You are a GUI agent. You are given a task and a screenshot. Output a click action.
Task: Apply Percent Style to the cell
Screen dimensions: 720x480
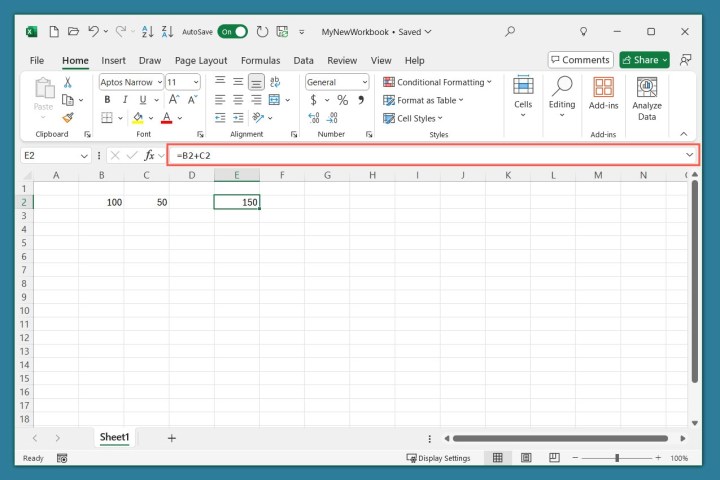click(342, 100)
